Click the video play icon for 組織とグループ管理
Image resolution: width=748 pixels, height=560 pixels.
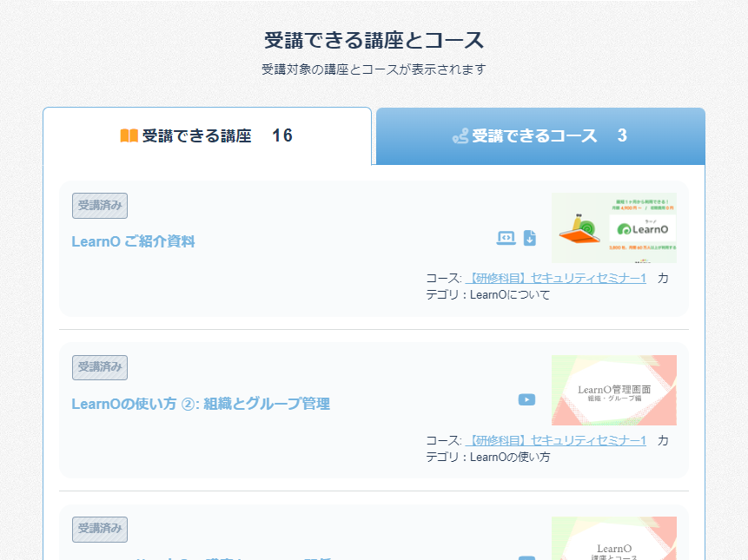pyautogui.click(x=526, y=399)
